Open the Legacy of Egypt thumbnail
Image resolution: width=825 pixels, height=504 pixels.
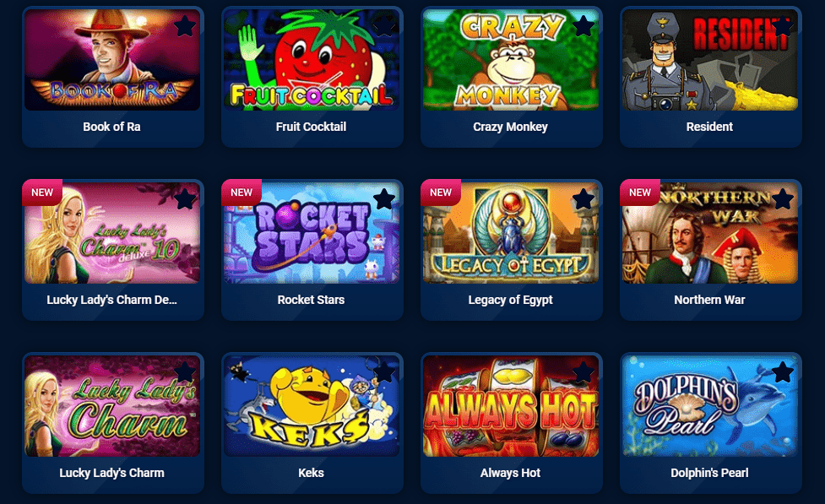(511, 233)
